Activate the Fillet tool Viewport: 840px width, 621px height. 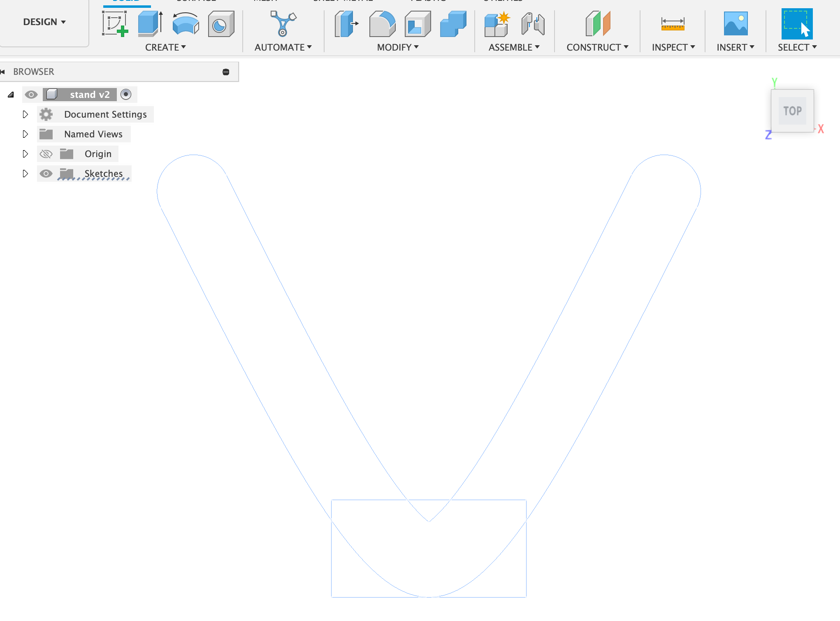[382, 23]
